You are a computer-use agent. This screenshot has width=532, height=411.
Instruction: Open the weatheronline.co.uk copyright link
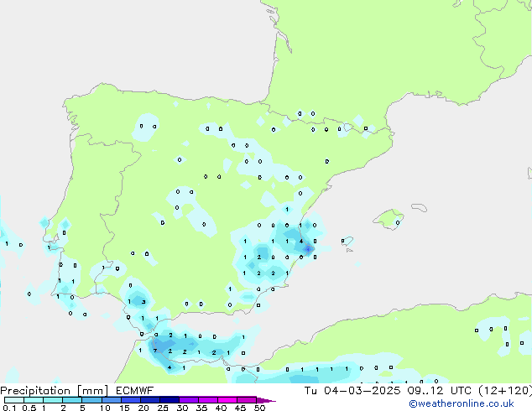pyautogui.click(x=462, y=403)
